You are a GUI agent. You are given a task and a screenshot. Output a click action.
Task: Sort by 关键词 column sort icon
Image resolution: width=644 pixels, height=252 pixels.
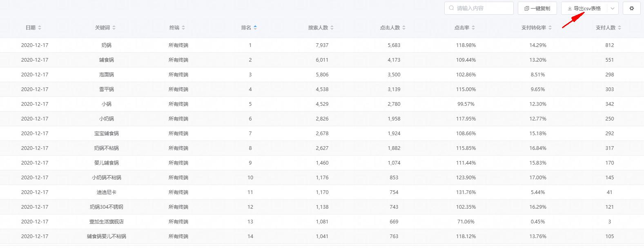[x=114, y=28]
